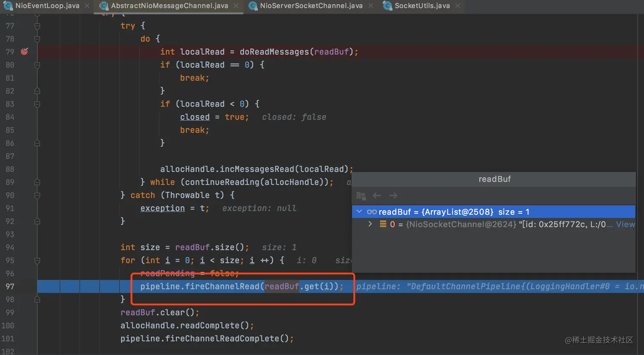Viewport: 644px width, 355px height.
Task: Select the readBuf = {ArrayList@2508} row
Action: (x=494, y=212)
